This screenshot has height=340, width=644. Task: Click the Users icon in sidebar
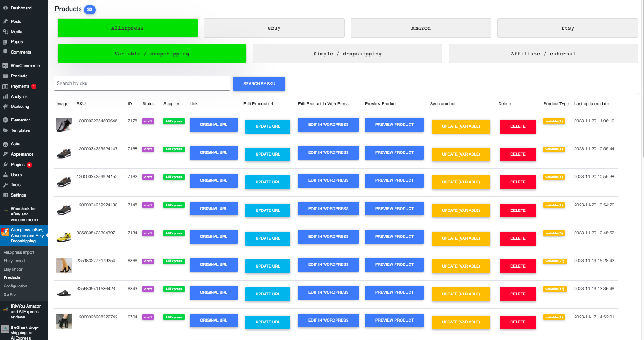click(5, 175)
